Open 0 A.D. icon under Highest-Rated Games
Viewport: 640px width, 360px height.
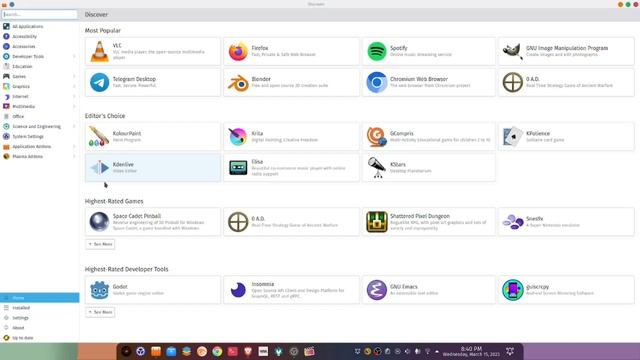tap(238, 222)
